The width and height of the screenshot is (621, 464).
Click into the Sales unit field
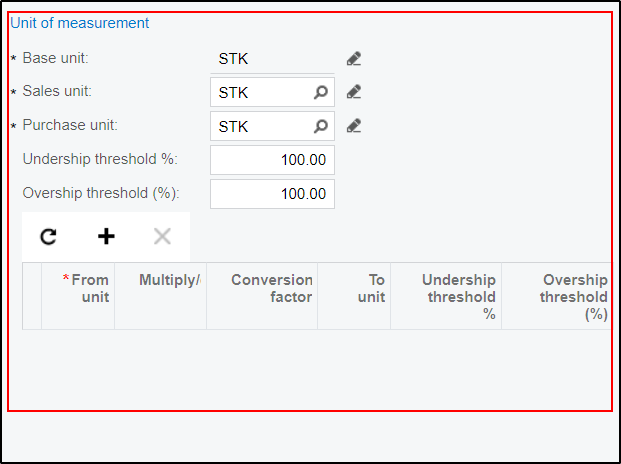[x=260, y=92]
